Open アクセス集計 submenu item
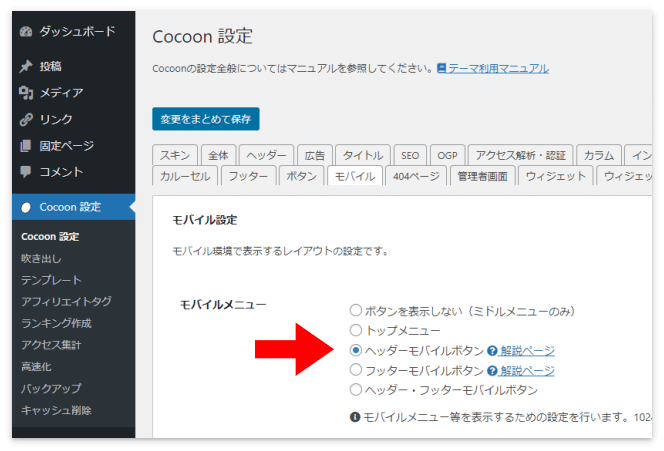This screenshot has width=664, height=451. (x=51, y=345)
